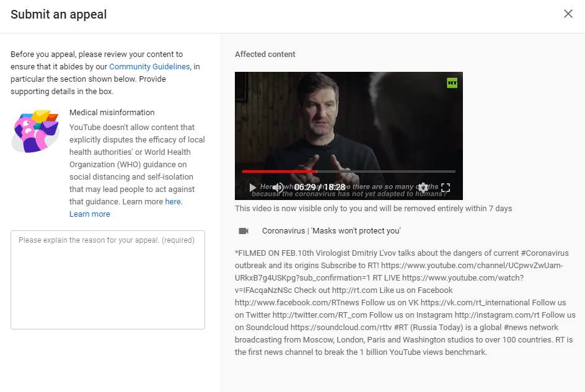
Task: Enter fullscreen with the corner brackets icon
Action: (446, 187)
